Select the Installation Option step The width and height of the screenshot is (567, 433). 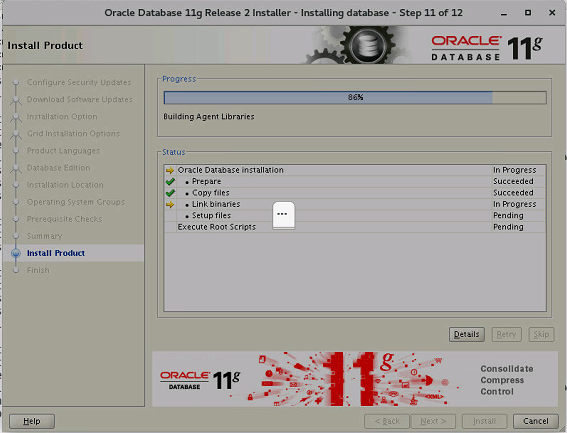point(62,116)
